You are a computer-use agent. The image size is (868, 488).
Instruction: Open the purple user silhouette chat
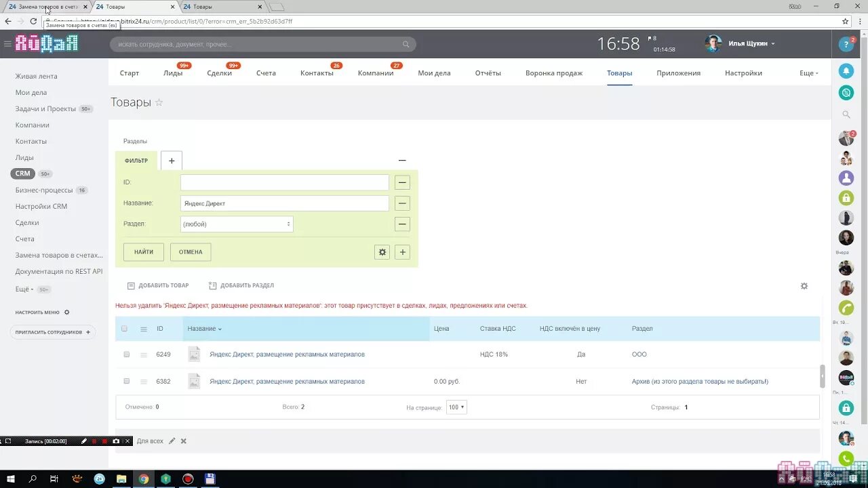[846, 178]
